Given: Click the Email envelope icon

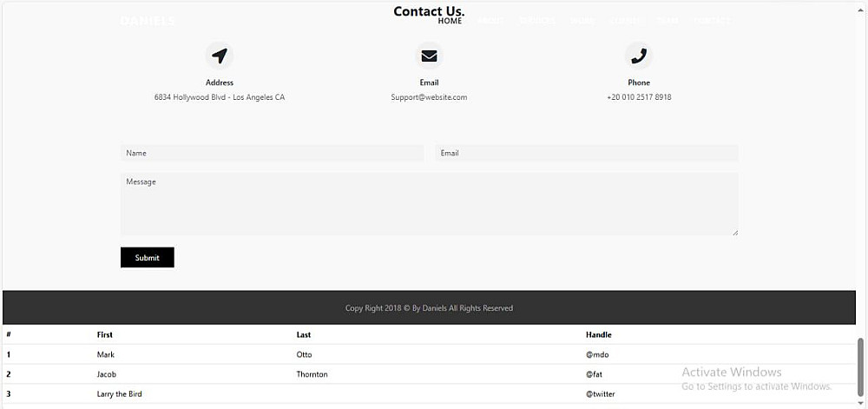Looking at the screenshot, I should [429, 56].
